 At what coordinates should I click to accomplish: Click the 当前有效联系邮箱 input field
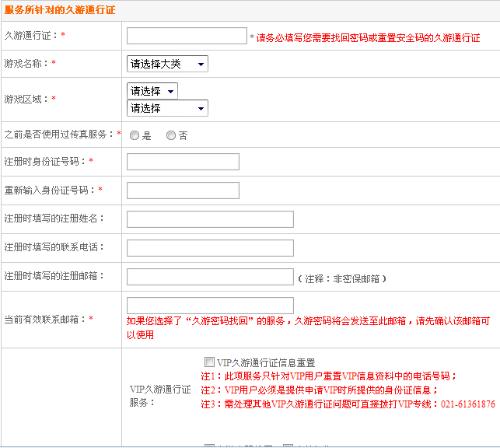tap(210, 305)
